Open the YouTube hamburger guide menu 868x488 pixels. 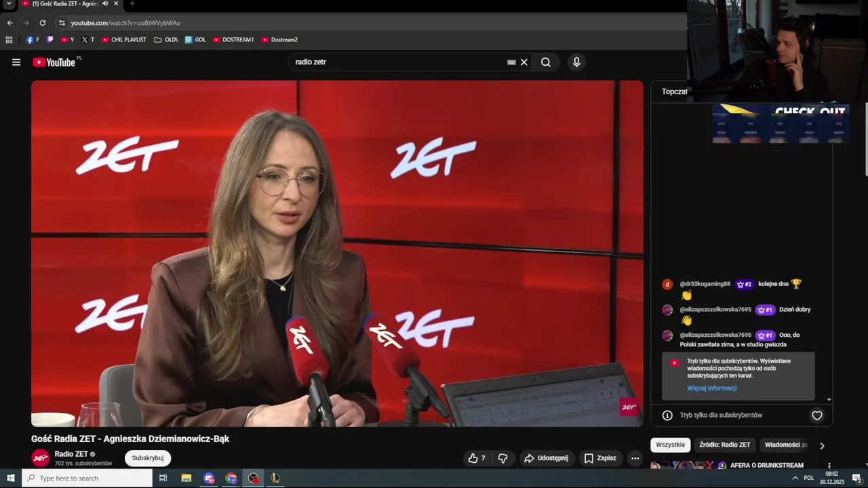pyautogui.click(x=16, y=62)
